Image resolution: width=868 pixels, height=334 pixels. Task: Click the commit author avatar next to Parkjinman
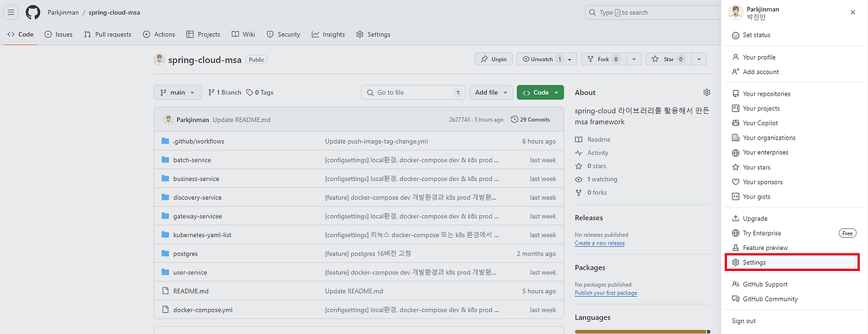[x=167, y=119]
